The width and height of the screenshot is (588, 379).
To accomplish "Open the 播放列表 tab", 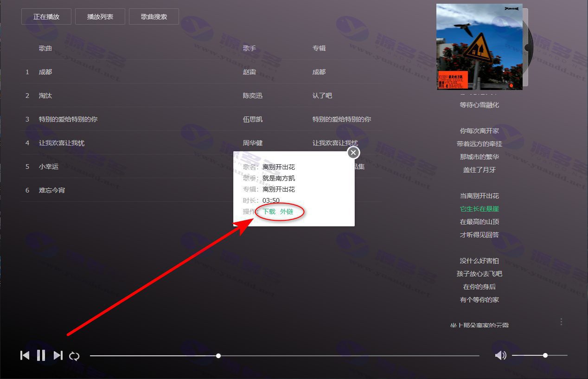I will point(100,17).
